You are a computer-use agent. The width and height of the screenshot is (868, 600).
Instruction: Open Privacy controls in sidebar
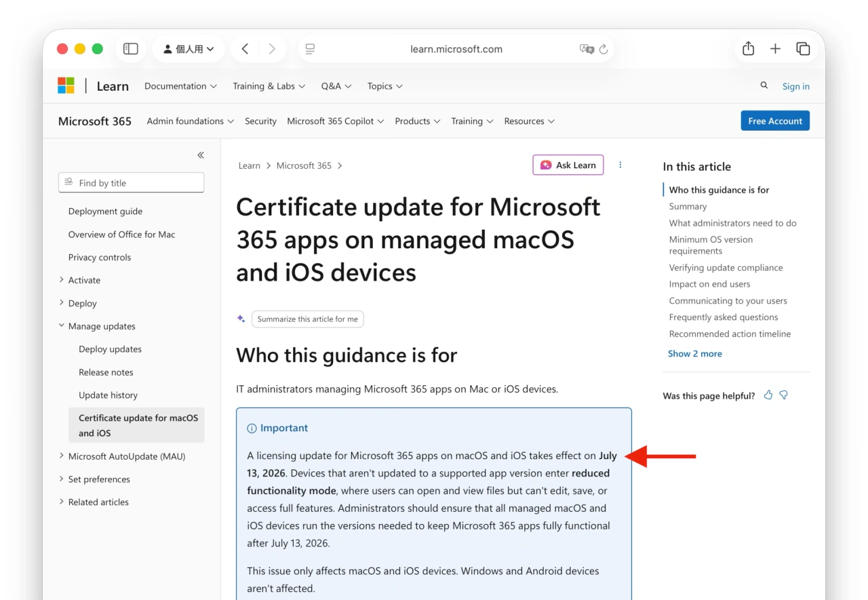tap(100, 257)
